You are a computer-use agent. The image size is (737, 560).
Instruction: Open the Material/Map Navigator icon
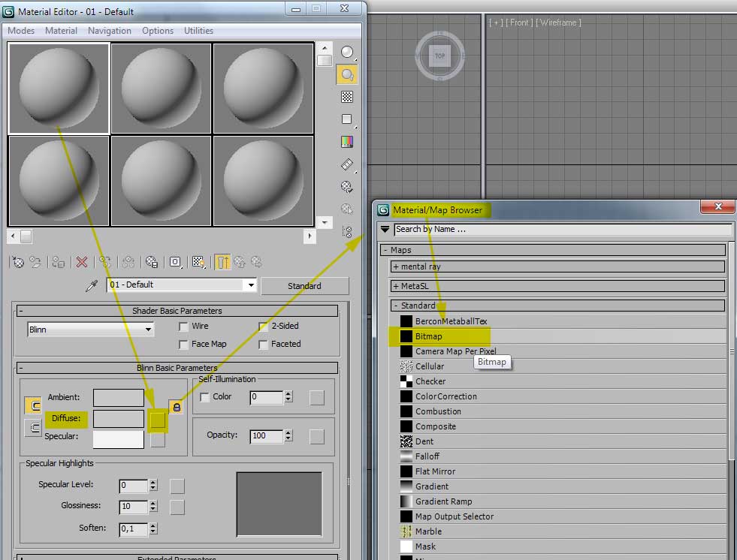click(347, 232)
